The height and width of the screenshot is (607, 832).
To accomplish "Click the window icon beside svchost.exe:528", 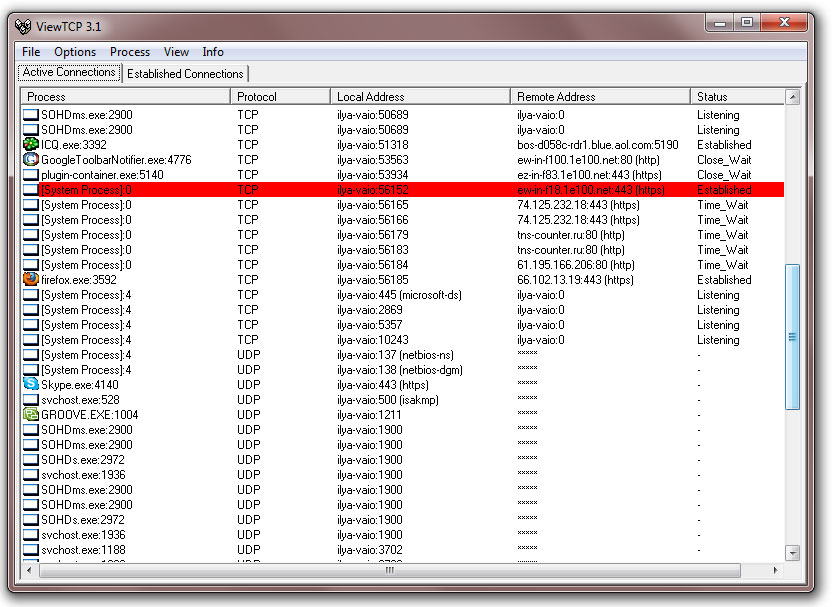I will 31,400.
